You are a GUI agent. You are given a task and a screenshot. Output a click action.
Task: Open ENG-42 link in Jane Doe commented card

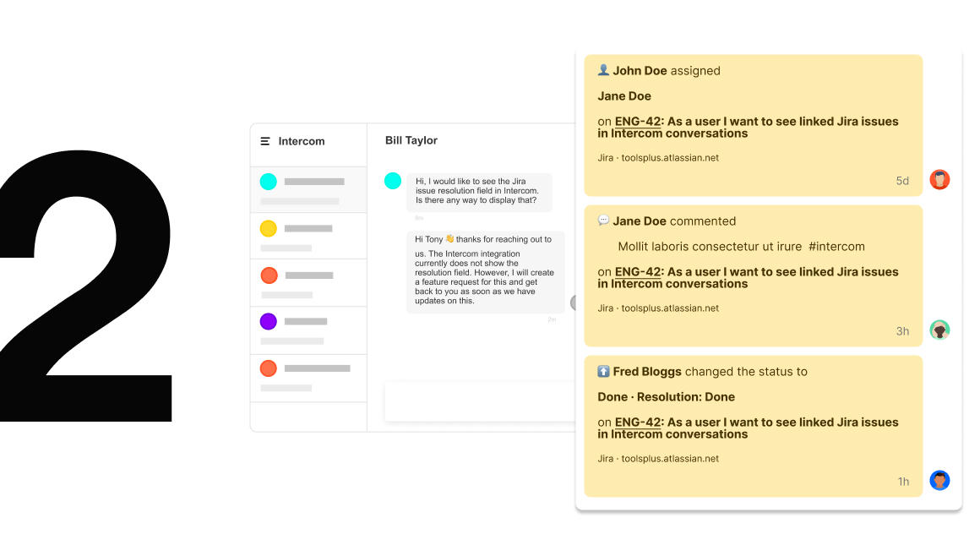coord(637,272)
